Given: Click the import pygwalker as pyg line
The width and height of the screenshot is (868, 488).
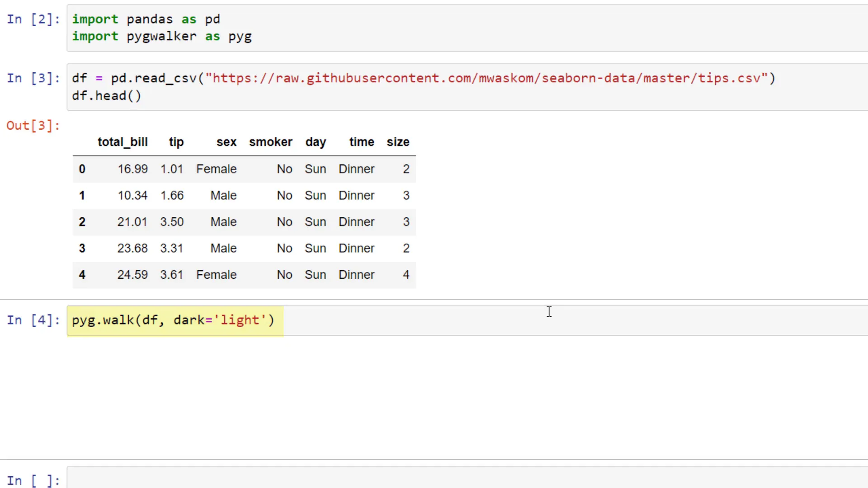Looking at the screenshot, I should (x=162, y=37).
